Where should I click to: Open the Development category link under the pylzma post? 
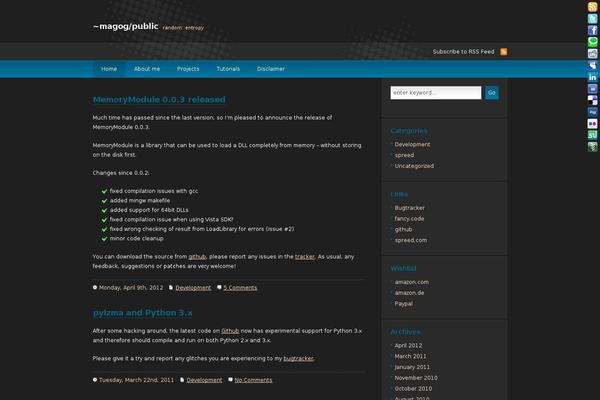[x=204, y=380]
